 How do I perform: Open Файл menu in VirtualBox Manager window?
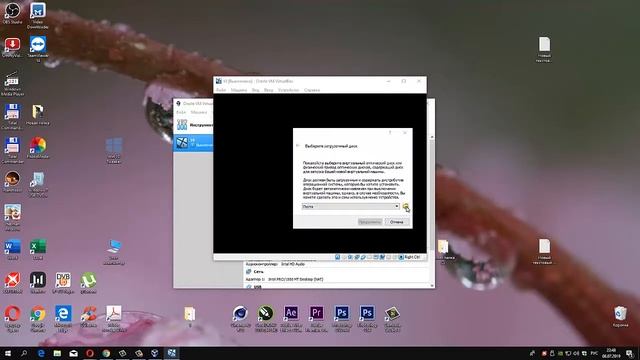(x=181, y=112)
